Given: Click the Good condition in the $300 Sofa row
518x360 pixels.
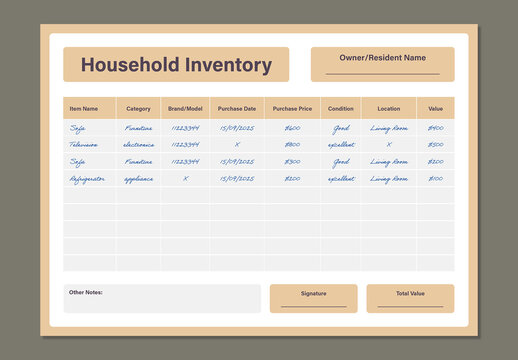Looking at the screenshot, I should (341, 163).
